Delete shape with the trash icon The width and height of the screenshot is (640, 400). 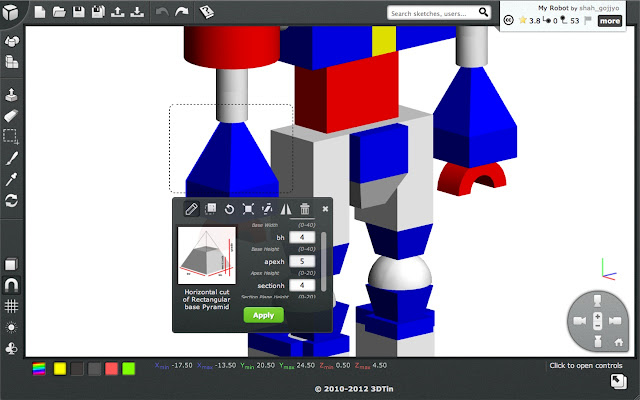click(305, 209)
